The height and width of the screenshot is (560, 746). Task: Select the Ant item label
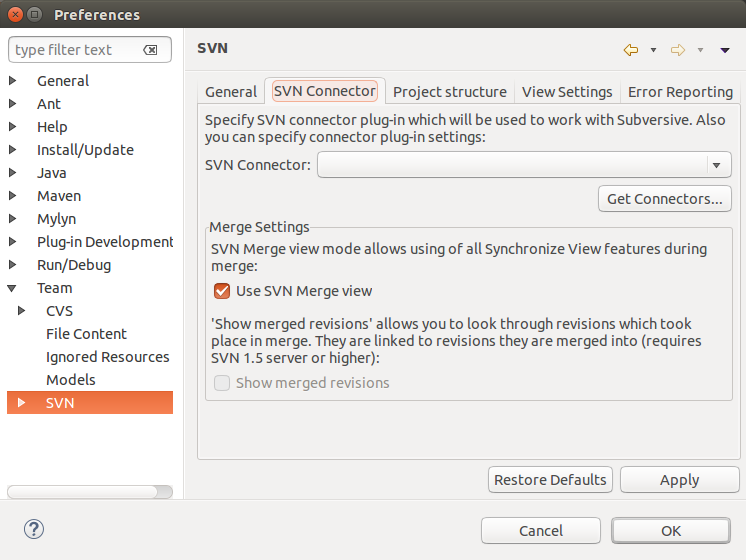(49, 104)
